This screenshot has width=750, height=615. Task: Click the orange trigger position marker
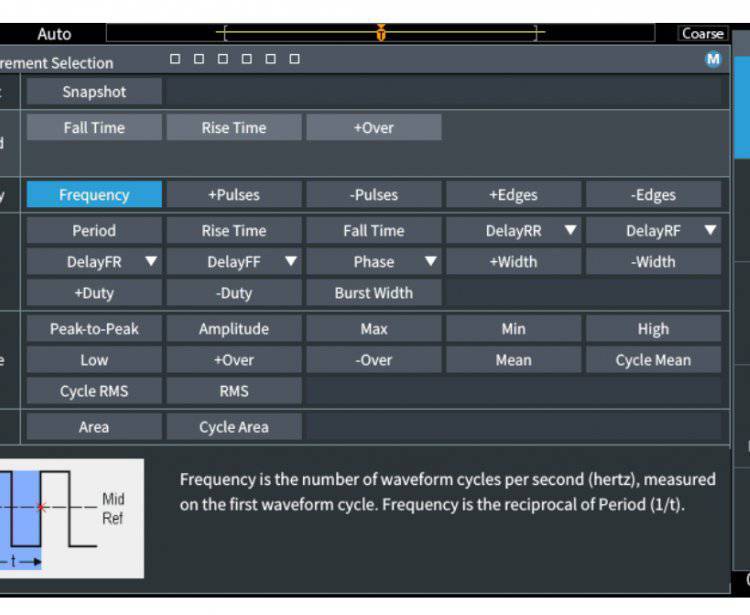[x=381, y=33]
